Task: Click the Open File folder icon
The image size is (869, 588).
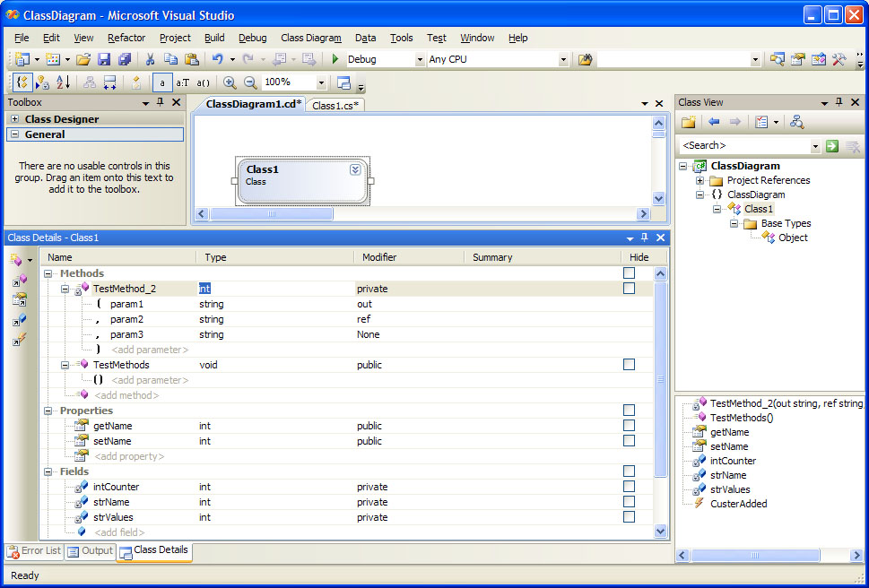Action: coord(83,58)
